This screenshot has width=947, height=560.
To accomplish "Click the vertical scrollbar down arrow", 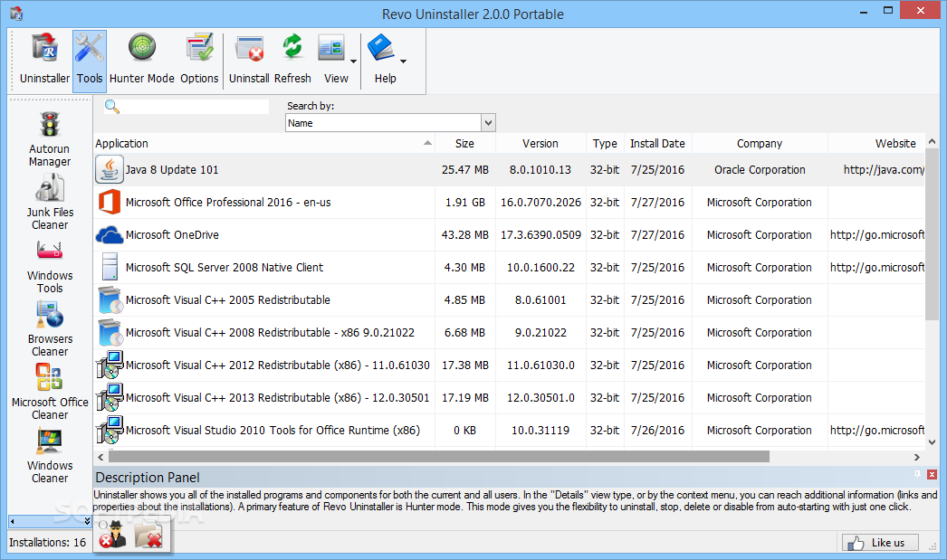I will (932, 442).
